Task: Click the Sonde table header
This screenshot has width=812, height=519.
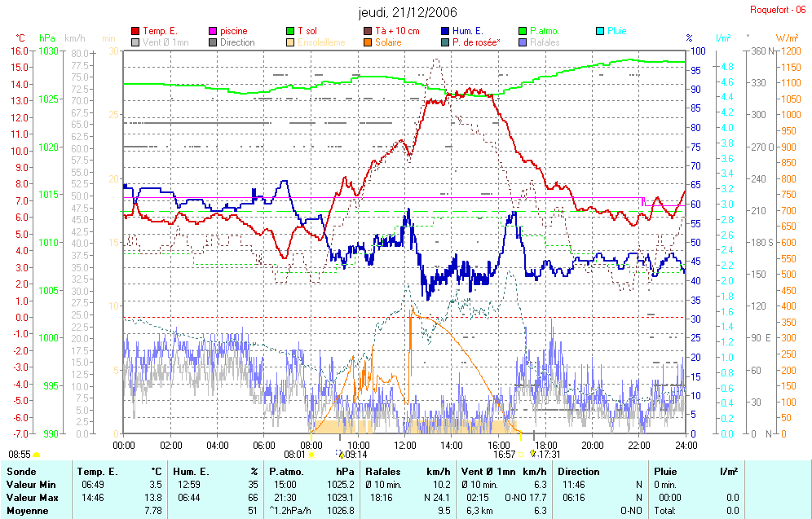Action: [x=22, y=472]
